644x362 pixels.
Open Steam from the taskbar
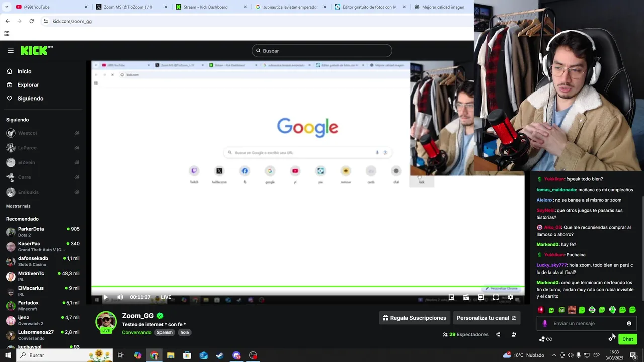[x=220, y=355]
